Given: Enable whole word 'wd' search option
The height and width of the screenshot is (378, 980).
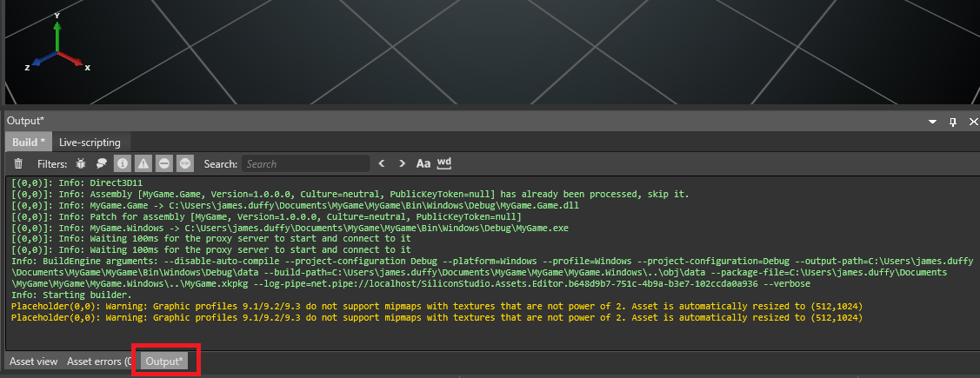Looking at the screenshot, I should [x=444, y=163].
